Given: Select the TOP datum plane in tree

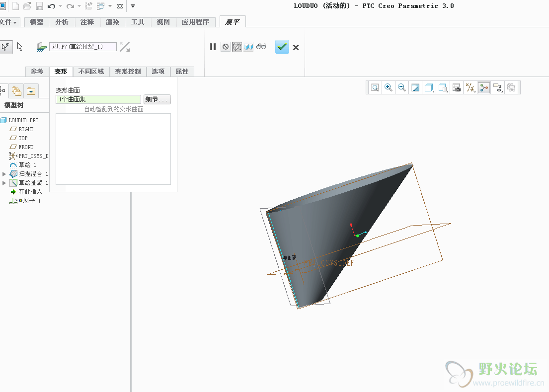Looking at the screenshot, I should click(x=23, y=138).
